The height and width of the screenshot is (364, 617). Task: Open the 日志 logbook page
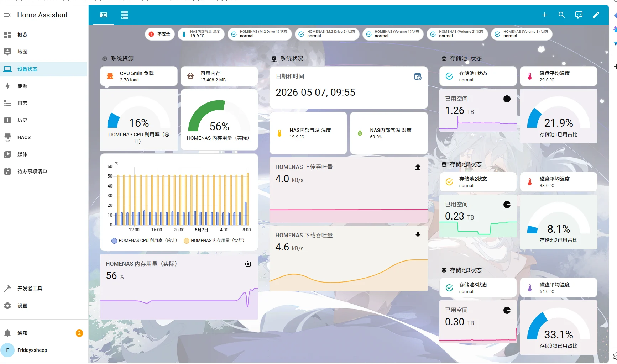click(43, 103)
